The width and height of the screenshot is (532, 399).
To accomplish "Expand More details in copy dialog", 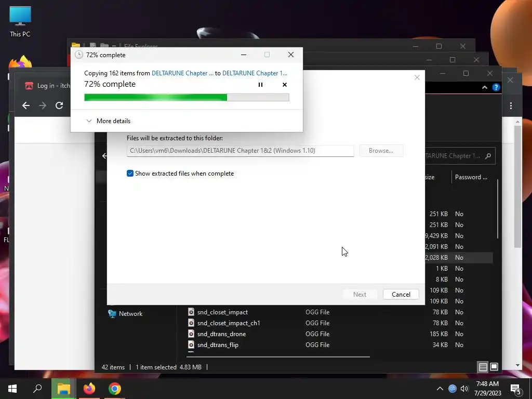I will point(109,121).
